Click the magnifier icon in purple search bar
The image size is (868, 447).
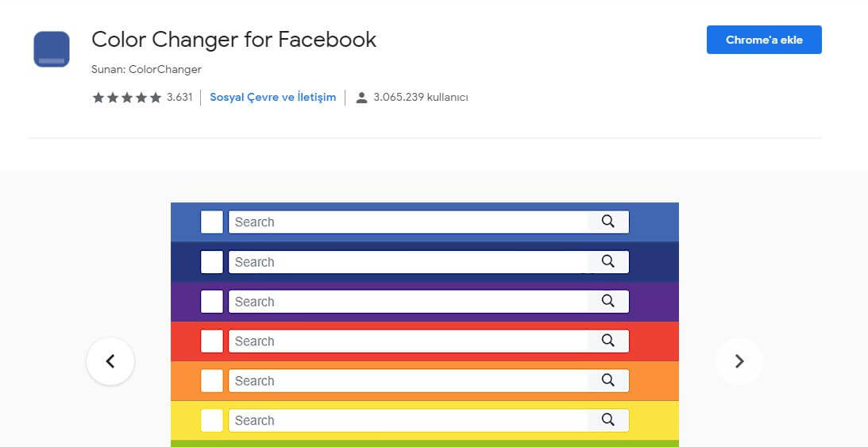(608, 301)
